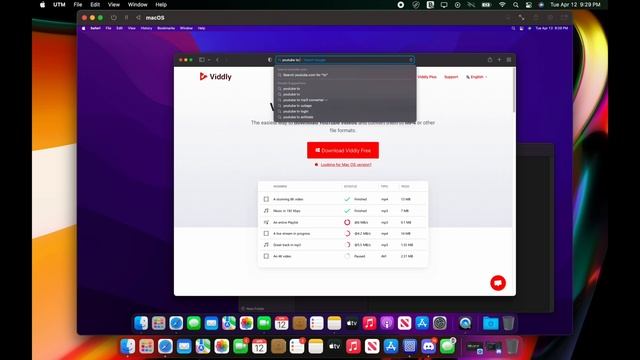
Task: Choose 'youtube to mp3 converter' suggestion
Action: coord(345,100)
